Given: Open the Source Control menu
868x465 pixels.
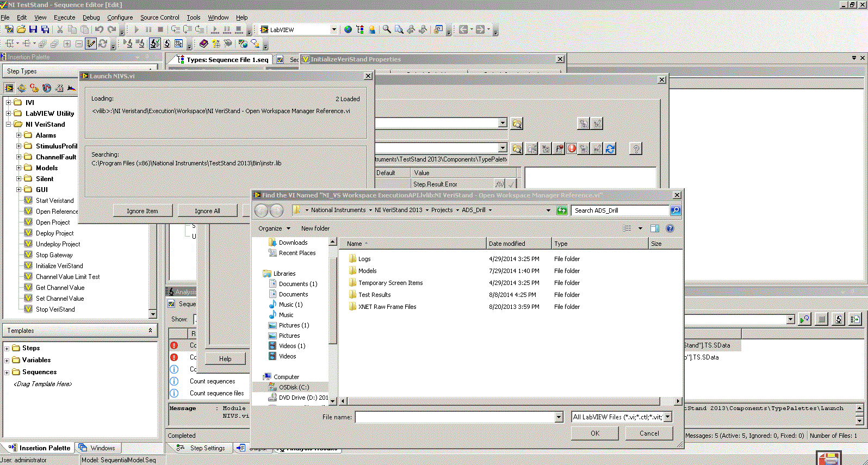Looking at the screenshot, I should pos(159,17).
